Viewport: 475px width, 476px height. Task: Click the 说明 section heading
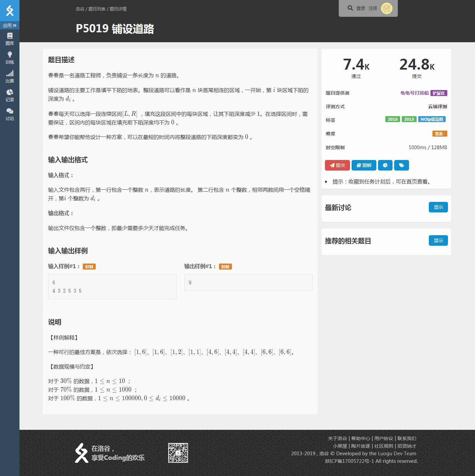tap(55, 322)
